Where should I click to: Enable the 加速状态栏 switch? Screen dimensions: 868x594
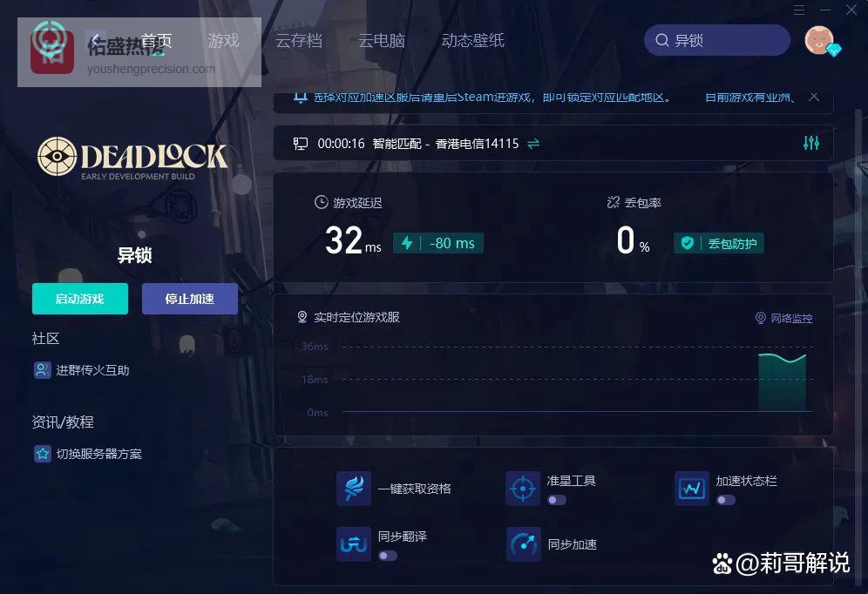pyautogui.click(x=726, y=500)
